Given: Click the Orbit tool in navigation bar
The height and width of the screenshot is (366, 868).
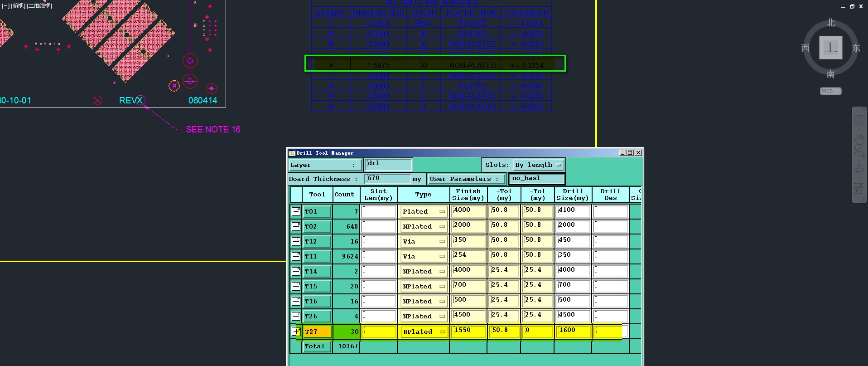Looking at the screenshot, I should coord(859,170).
